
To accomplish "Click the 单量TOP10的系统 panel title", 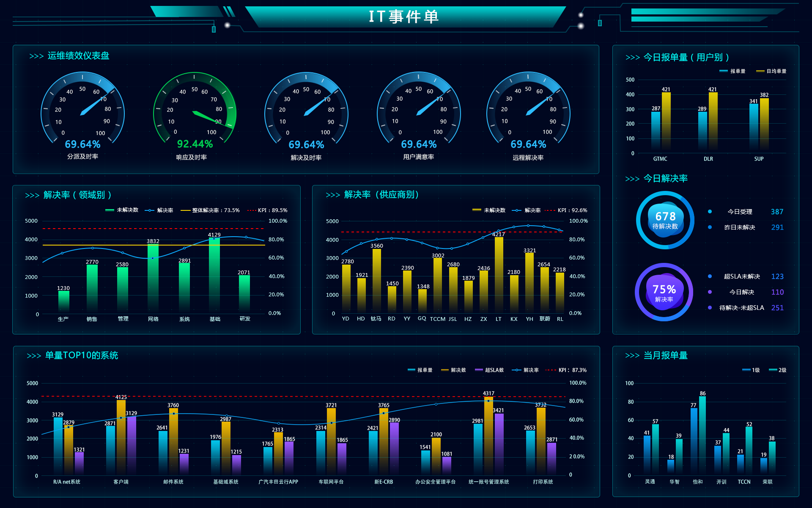I will (81, 355).
